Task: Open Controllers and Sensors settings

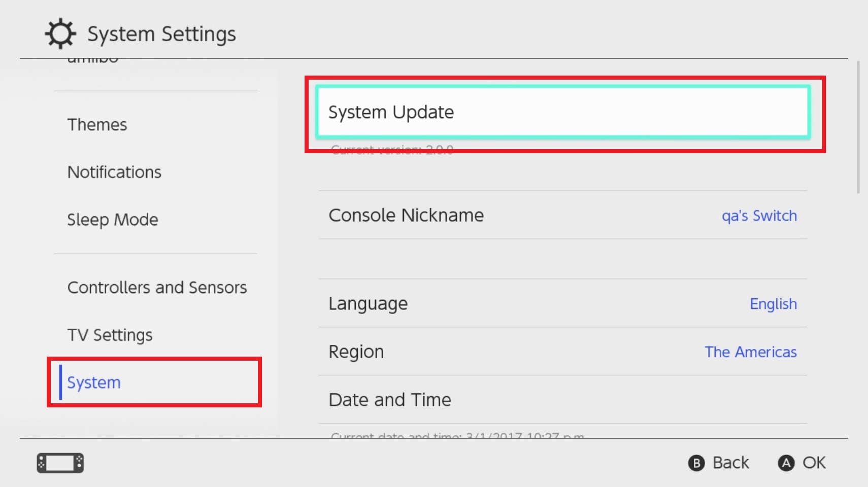Action: [x=157, y=288]
